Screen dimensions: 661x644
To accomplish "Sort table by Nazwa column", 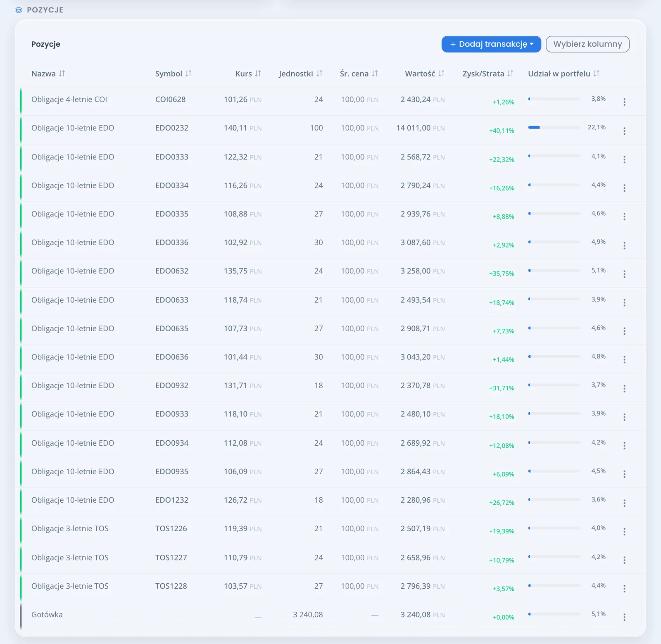I will point(48,74).
